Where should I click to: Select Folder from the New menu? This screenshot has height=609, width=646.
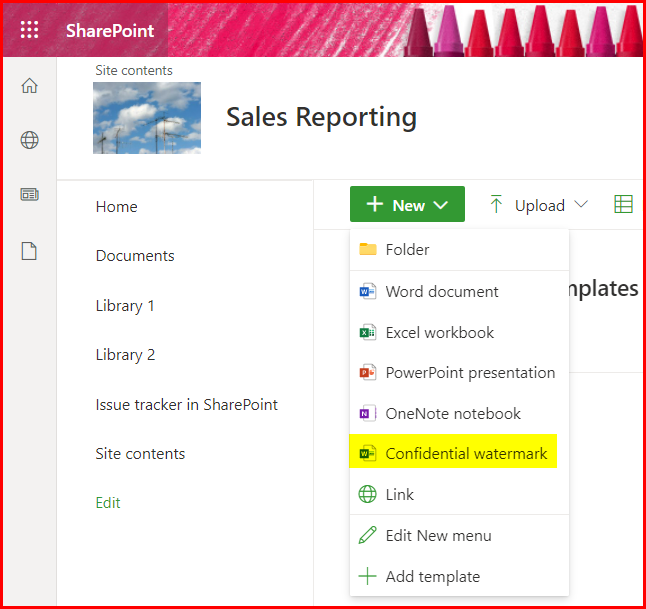click(x=407, y=250)
